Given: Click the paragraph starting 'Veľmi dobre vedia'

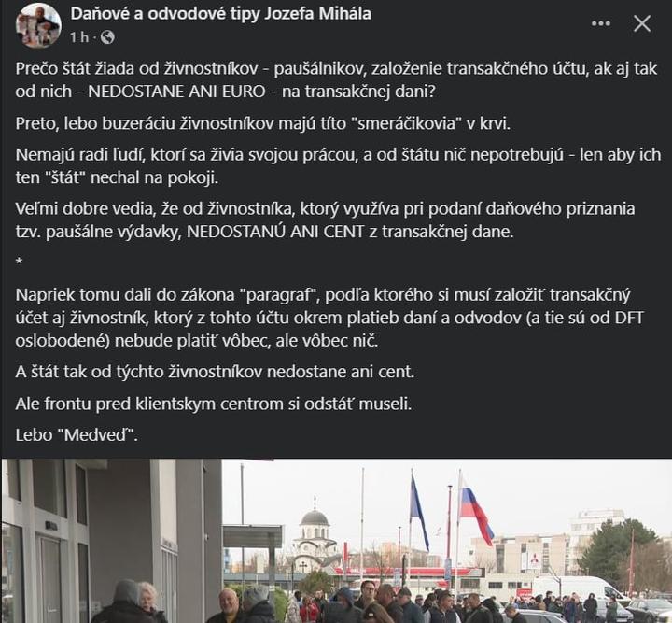Looking at the screenshot, I should coord(325,219).
